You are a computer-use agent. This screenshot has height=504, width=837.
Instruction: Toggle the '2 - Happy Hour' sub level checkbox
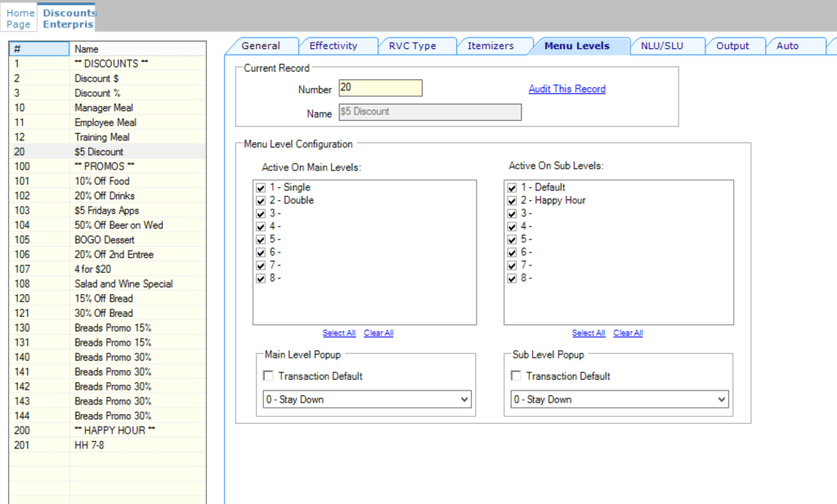pyautogui.click(x=512, y=201)
